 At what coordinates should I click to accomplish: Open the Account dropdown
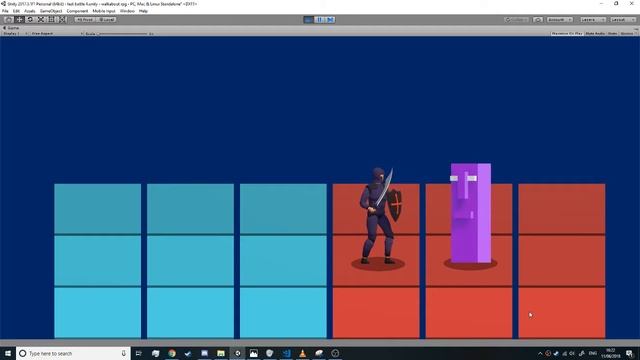[560, 20]
